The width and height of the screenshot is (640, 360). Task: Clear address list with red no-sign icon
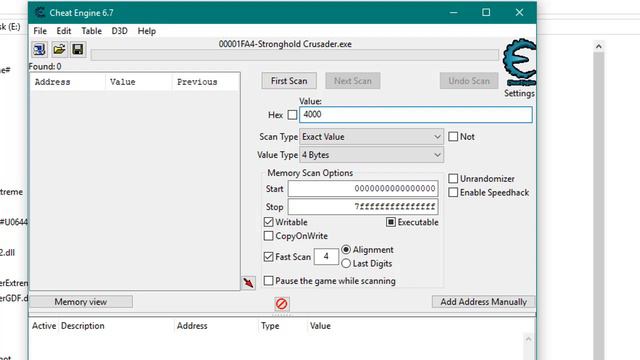click(x=282, y=304)
